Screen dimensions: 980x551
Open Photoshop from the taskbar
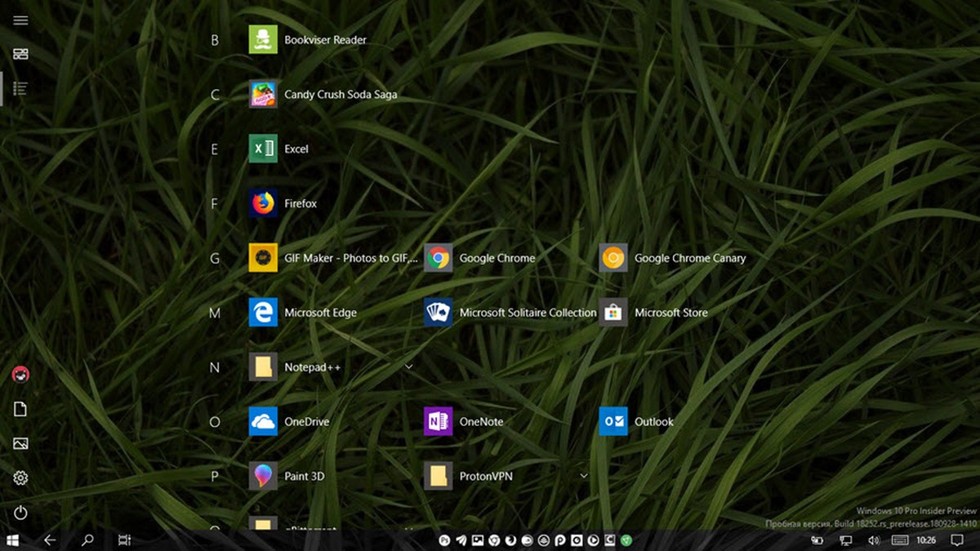[x=444, y=540]
